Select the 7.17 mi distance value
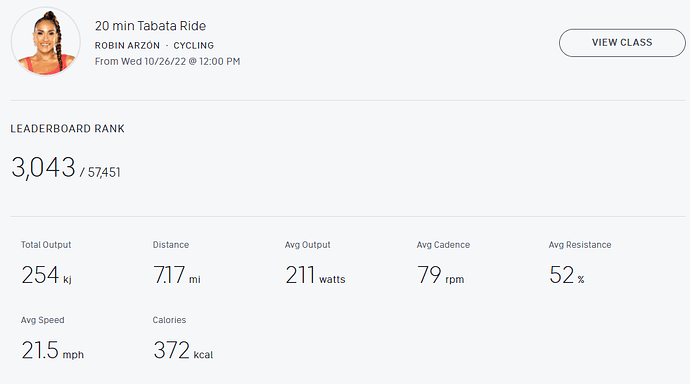The width and height of the screenshot is (690, 384). (x=177, y=275)
